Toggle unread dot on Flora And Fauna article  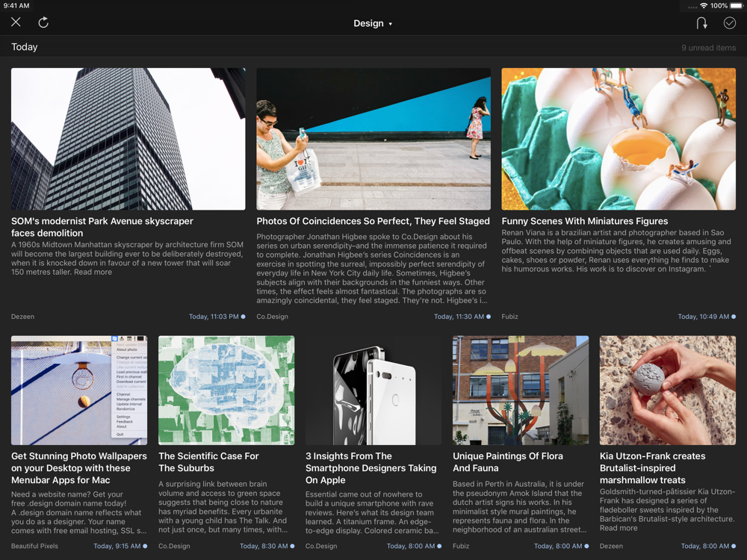pyautogui.click(x=586, y=547)
